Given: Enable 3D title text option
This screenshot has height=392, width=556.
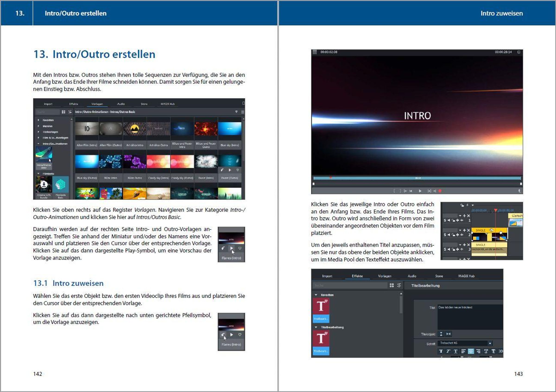Looking at the screenshot, I should click(x=501, y=351).
